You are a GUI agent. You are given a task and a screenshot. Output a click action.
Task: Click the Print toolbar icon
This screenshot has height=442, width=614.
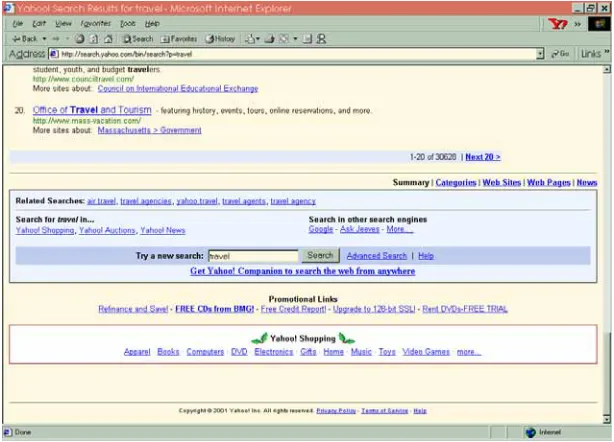[269, 39]
